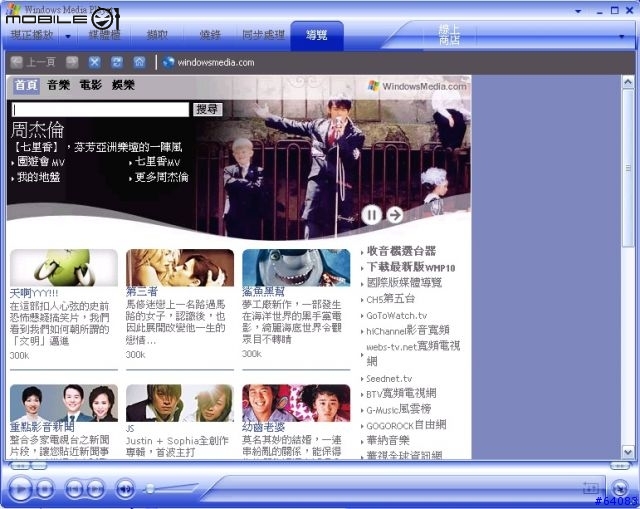The width and height of the screenshot is (640, 509).
Task: Select the 首頁 page tab
Action: pos(26,85)
